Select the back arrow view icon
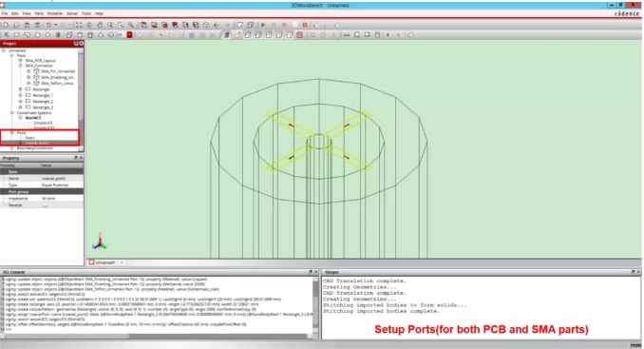 [217, 25]
